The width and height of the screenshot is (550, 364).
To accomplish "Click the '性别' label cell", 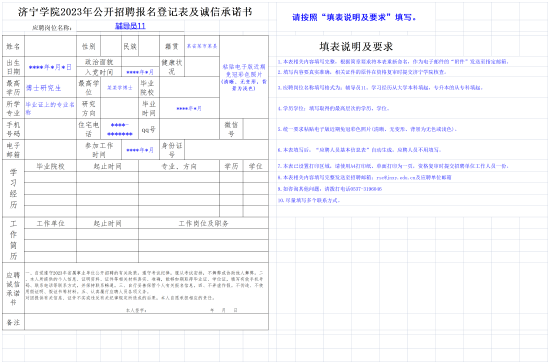I will tap(88, 46).
